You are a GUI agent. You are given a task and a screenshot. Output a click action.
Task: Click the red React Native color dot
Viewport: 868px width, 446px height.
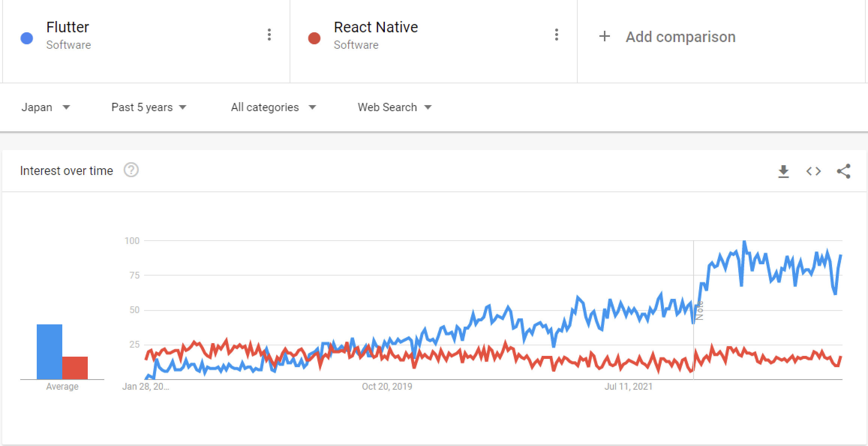pos(314,38)
